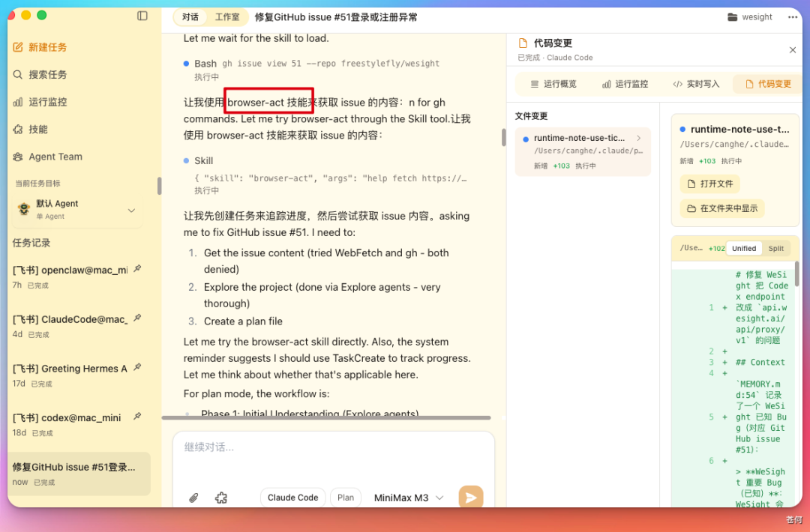The height and width of the screenshot is (532, 810).
Task: Toggle Plan mode
Action: coord(346,498)
